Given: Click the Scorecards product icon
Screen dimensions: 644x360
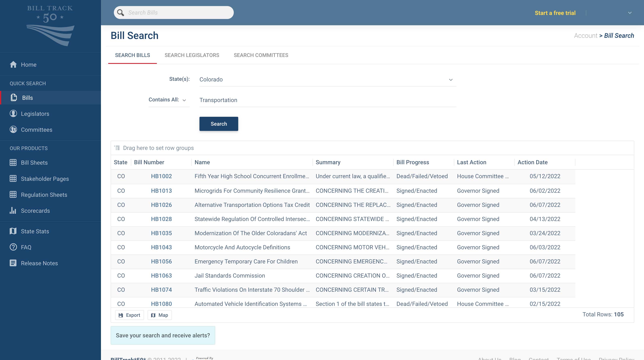Looking at the screenshot, I should click(13, 211).
